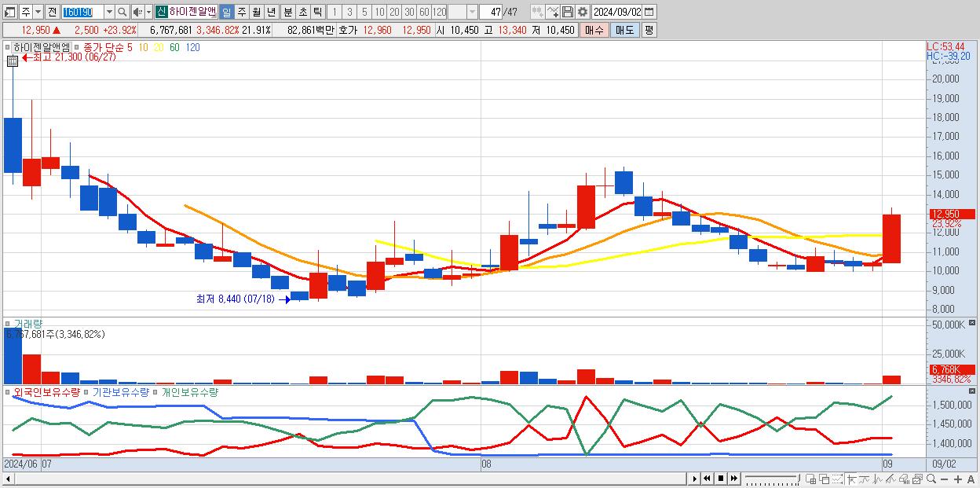Image resolution: width=980 pixels, height=488 pixels.
Task: Click the continuous chart link icon
Action: point(537,12)
